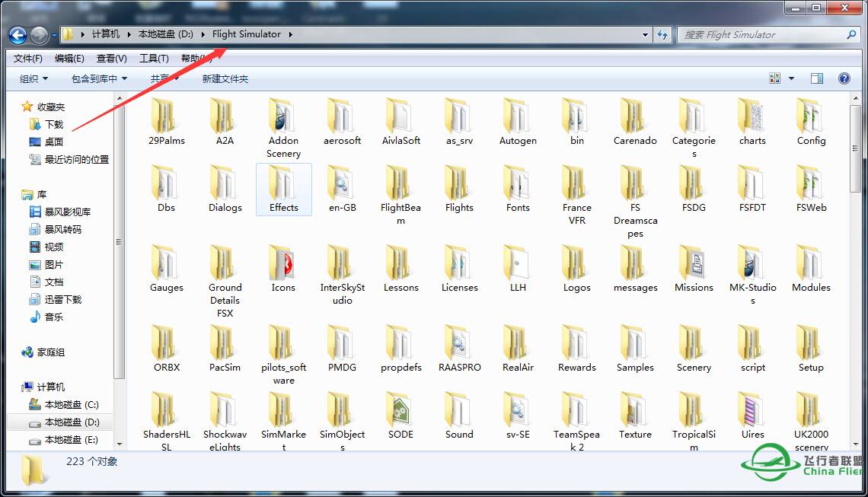Open the Addon Scenery folder
This screenshot has width=868, height=497.
(283, 116)
